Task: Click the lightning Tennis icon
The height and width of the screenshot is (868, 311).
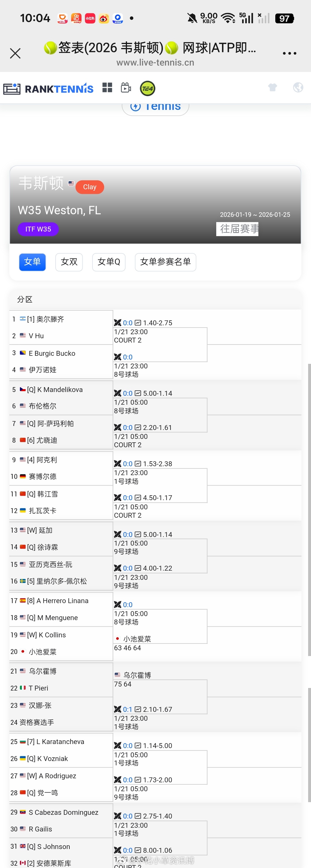Action: click(x=136, y=106)
